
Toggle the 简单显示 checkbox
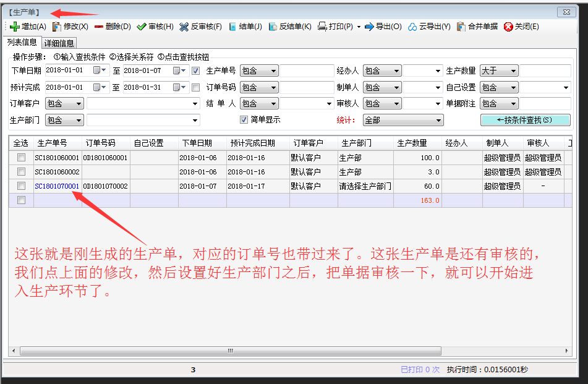[244, 120]
